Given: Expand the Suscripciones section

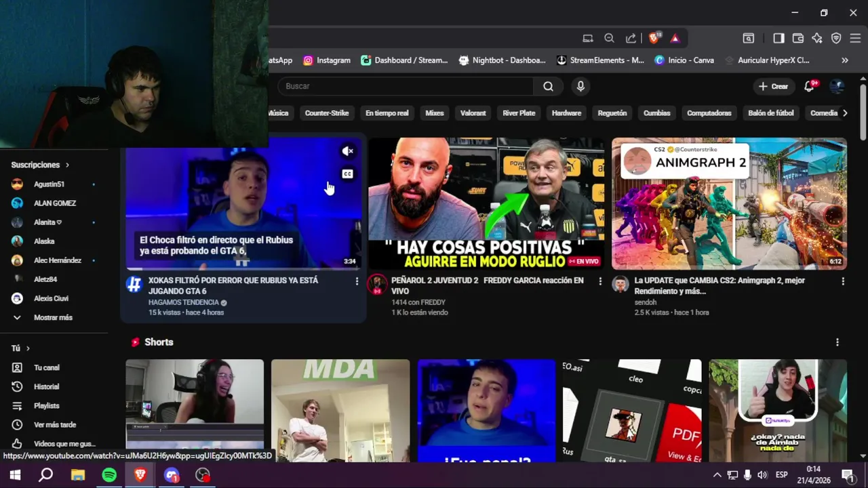Looking at the screenshot, I should [40, 165].
